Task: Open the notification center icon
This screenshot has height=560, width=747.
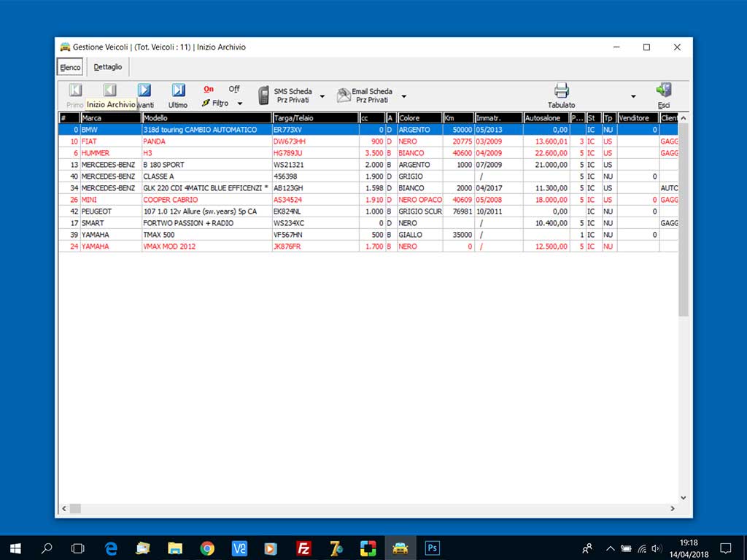Action: [726, 548]
